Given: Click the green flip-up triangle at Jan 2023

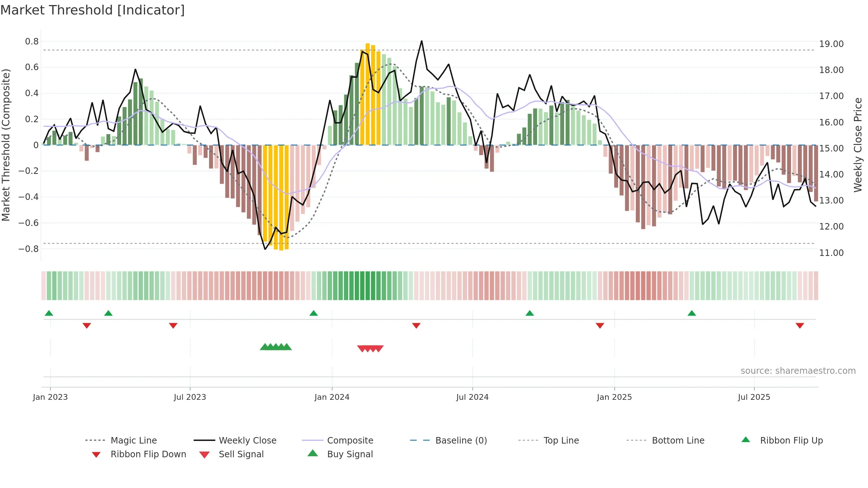Looking at the screenshot, I should [x=49, y=313].
